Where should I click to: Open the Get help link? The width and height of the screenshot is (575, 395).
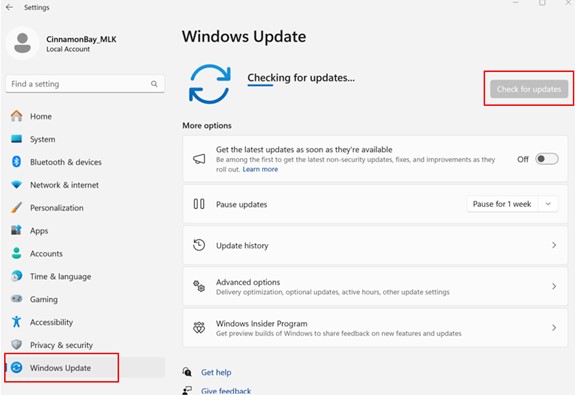(216, 372)
